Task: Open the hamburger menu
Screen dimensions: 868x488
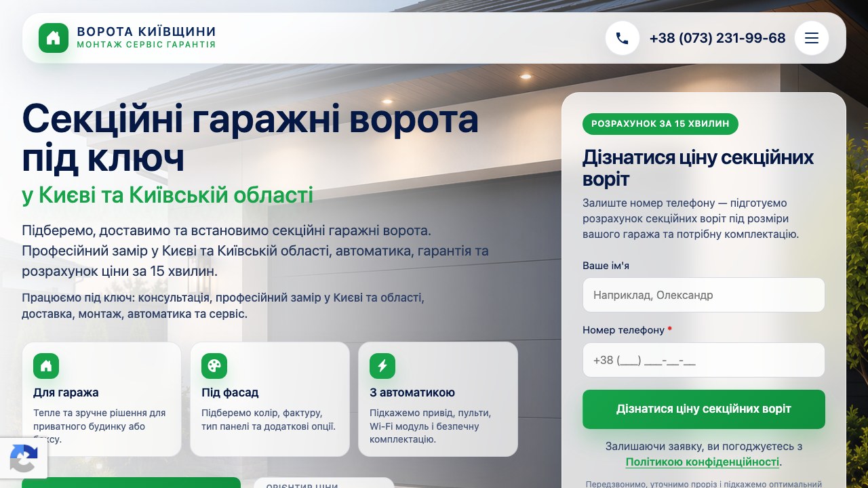Action: (x=812, y=38)
